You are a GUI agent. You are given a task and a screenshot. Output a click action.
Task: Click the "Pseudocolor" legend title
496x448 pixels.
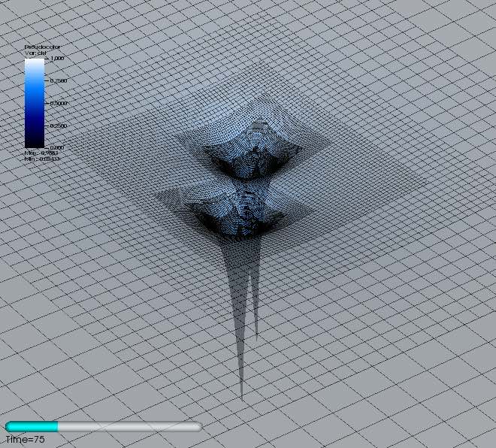pyautogui.click(x=42, y=47)
